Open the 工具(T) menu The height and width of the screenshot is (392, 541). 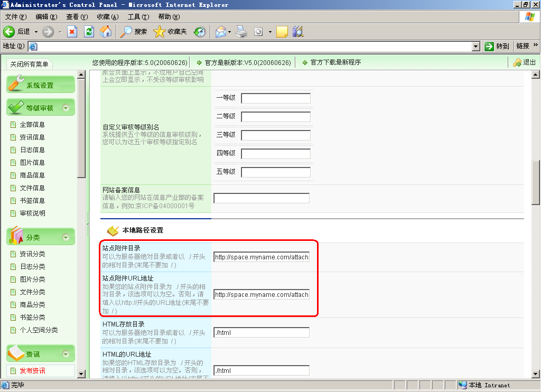click(x=138, y=16)
